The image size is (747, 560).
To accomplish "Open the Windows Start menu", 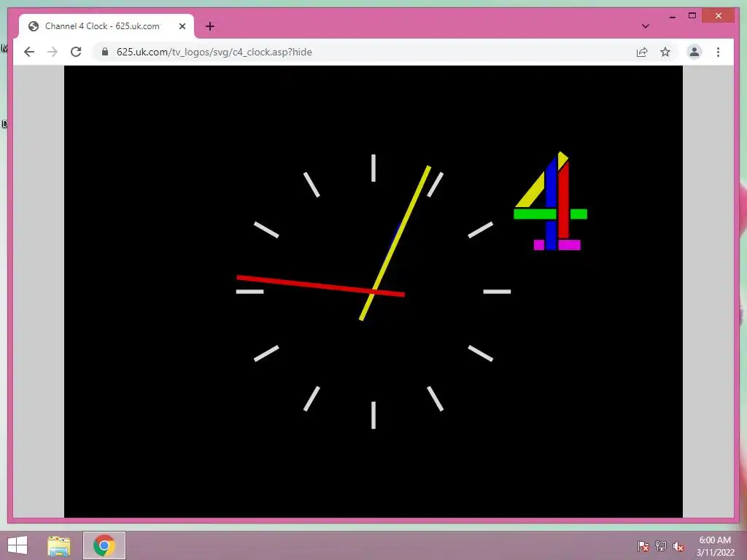I will (x=18, y=545).
